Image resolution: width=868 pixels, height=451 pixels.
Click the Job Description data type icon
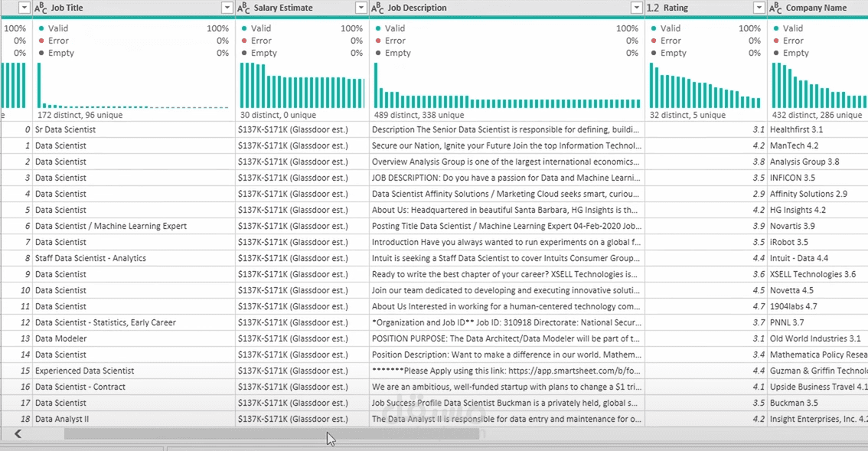pos(377,8)
